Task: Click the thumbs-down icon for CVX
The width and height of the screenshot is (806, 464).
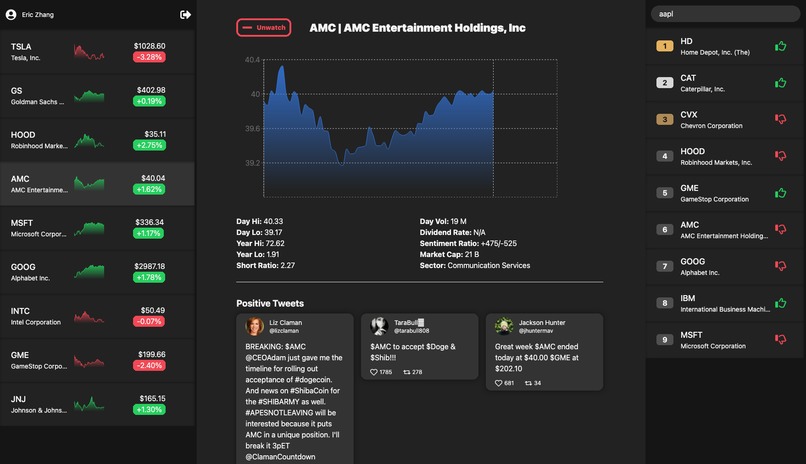Action: [780, 119]
